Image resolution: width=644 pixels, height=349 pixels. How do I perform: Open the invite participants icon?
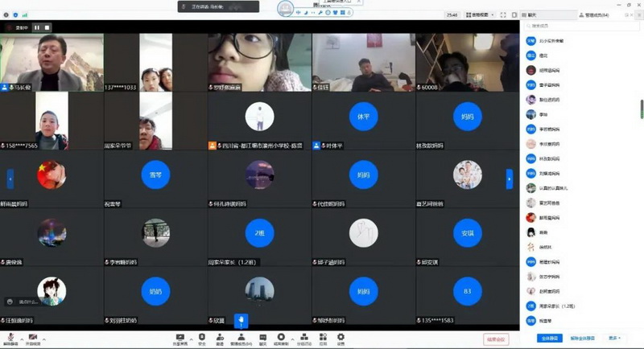click(220, 337)
